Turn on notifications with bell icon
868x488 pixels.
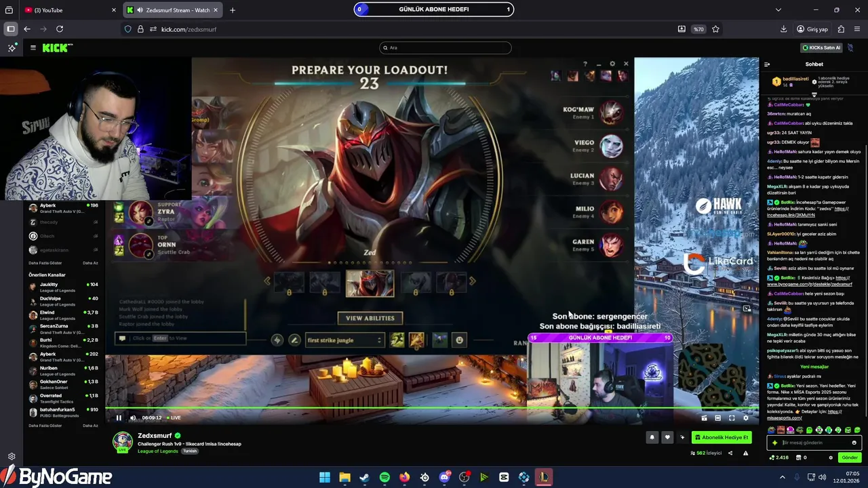point(652,437)
